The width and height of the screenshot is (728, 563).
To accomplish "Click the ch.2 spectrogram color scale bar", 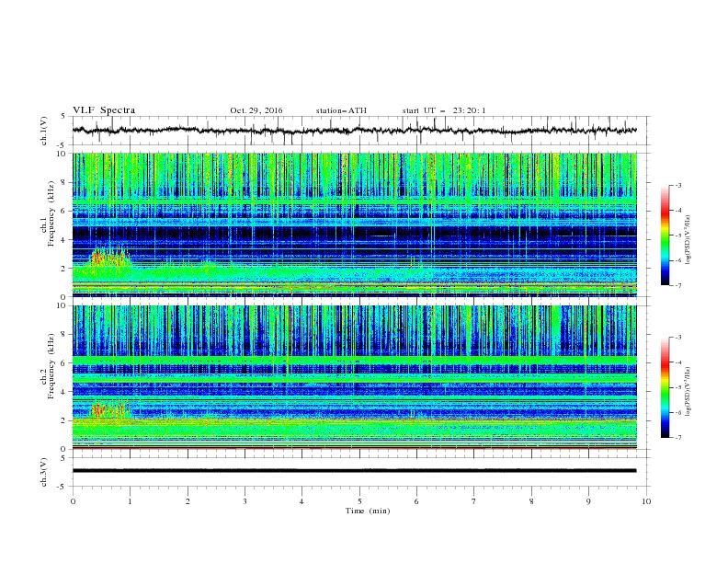I will pos(665,387).
